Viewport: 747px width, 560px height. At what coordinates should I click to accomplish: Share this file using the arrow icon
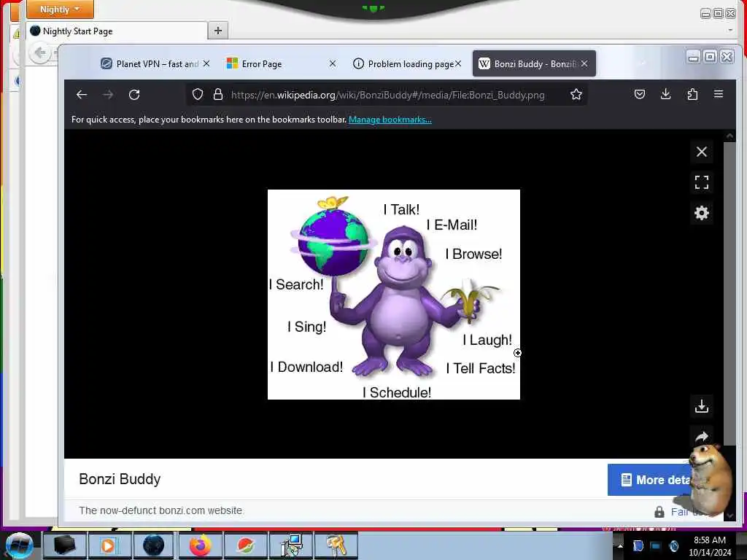pyautogui.click(x=702, y=437)
